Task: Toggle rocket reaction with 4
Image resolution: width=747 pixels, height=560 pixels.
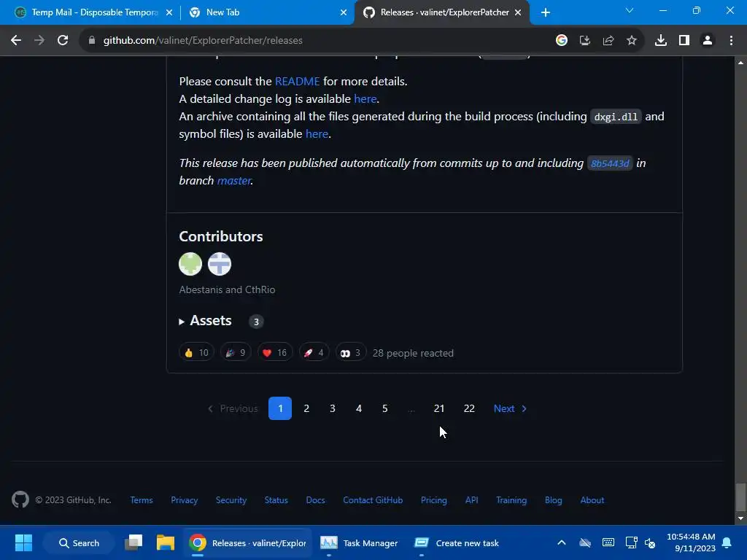Action: point(314,353)
